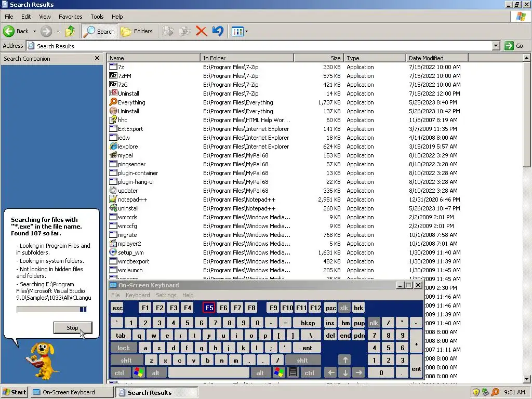Open the Folders pane button
The width and height of the screenshot is (532, 399).
point(137,32)
